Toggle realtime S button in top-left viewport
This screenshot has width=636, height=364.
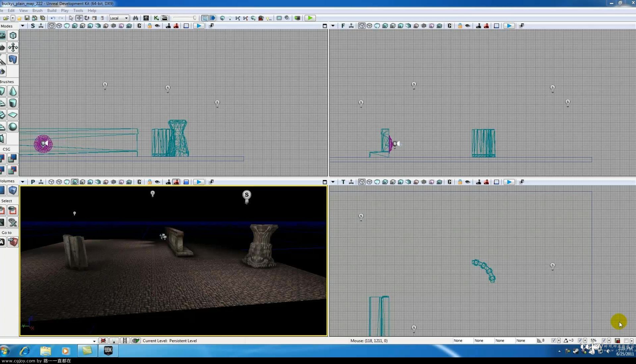coord(32,26)
